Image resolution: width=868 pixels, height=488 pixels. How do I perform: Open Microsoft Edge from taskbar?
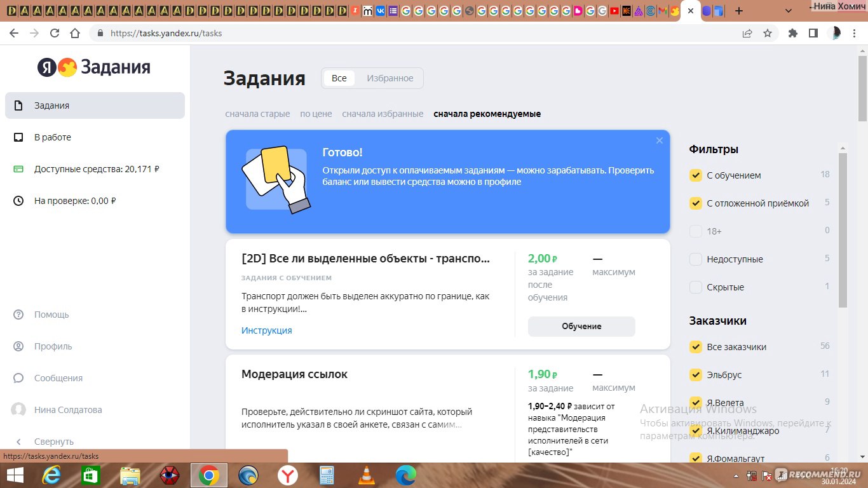[406, 475]
